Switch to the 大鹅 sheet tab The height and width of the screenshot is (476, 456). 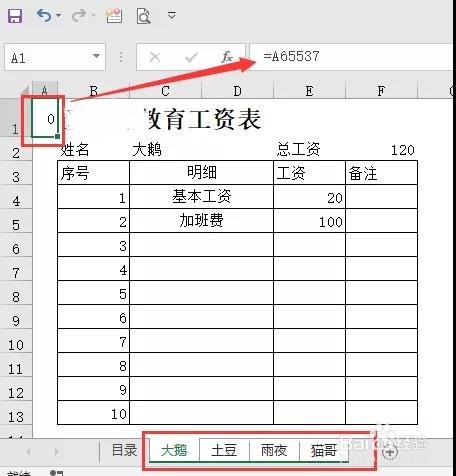(174, 450)
